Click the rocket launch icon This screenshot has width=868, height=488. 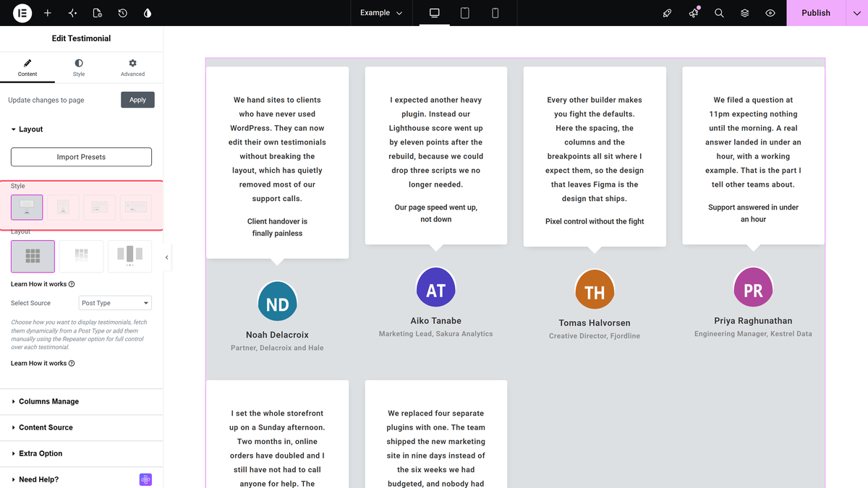click(x=668, y=13)
